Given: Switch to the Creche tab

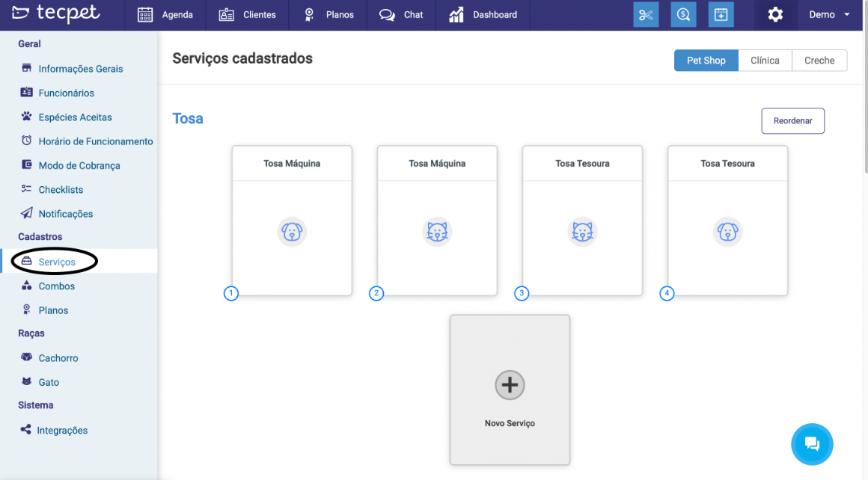Looking at the screenshot, I should 819,61.
